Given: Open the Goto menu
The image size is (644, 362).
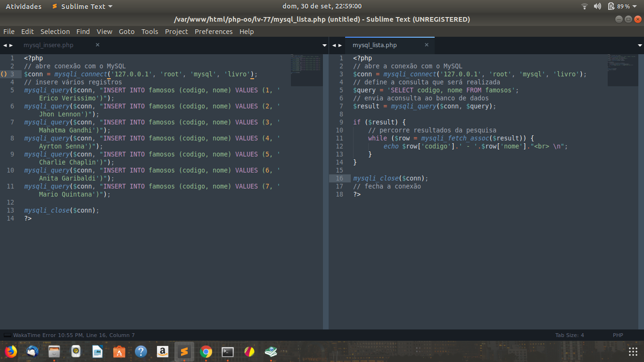Looking at the screenshot, I should [x=127, y=32].
